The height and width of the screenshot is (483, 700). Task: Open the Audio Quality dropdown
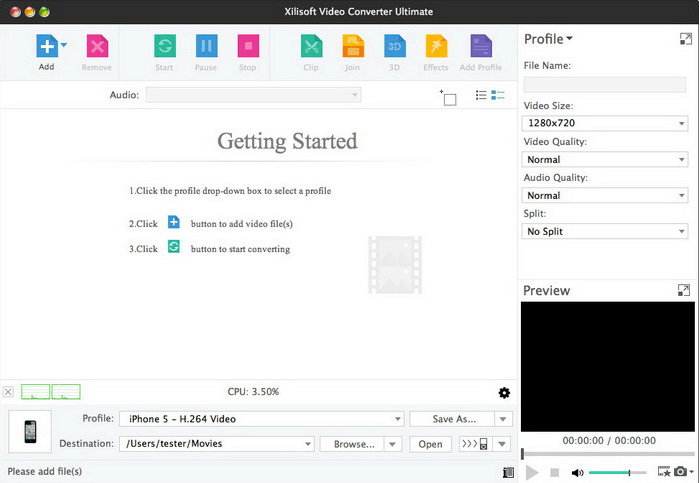[604, 195]
